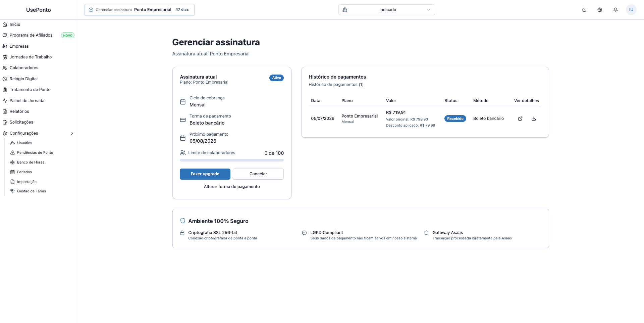Click the handshake icon for Programa de Afiliados
The height and width of the screenshot is (323, 644).
click(x=5, y=35)
